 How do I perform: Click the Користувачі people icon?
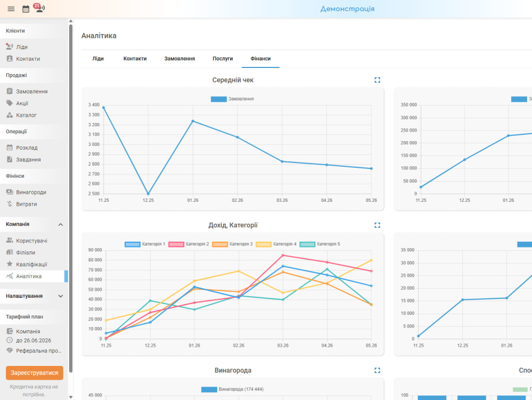click(10, 240)
